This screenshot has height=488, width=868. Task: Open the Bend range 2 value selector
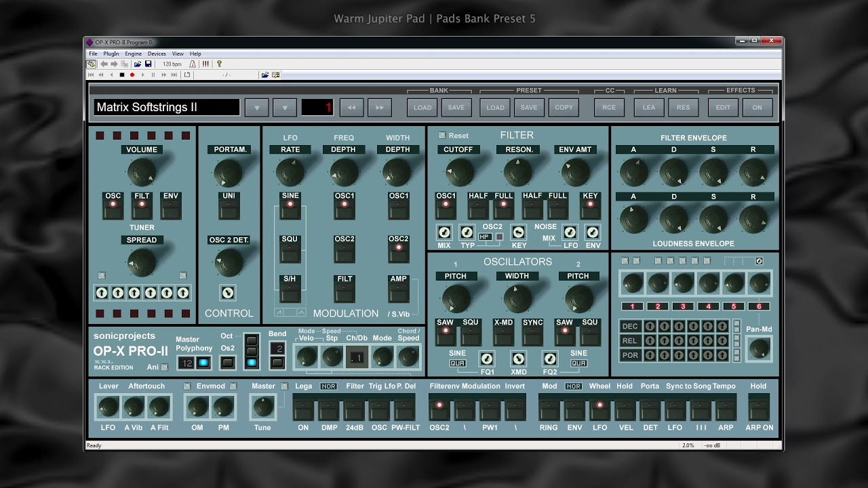pyautogui.click(x=277, y=348)
